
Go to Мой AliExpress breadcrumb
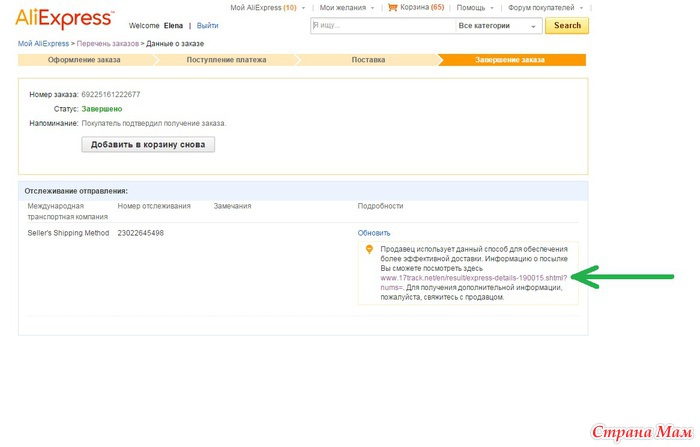(x=43, y=44)
